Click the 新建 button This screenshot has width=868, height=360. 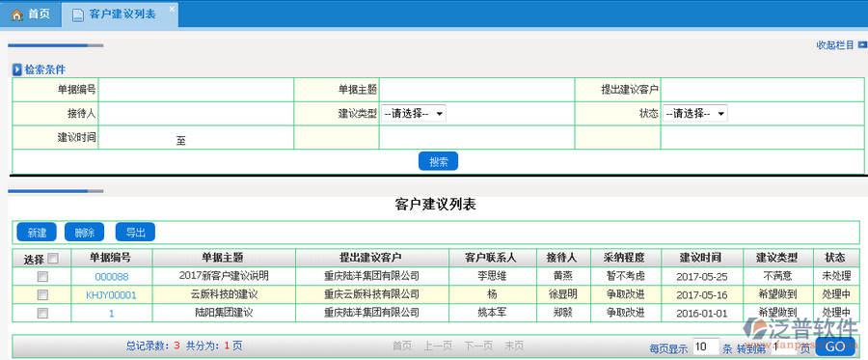click(x=37, y=232)
